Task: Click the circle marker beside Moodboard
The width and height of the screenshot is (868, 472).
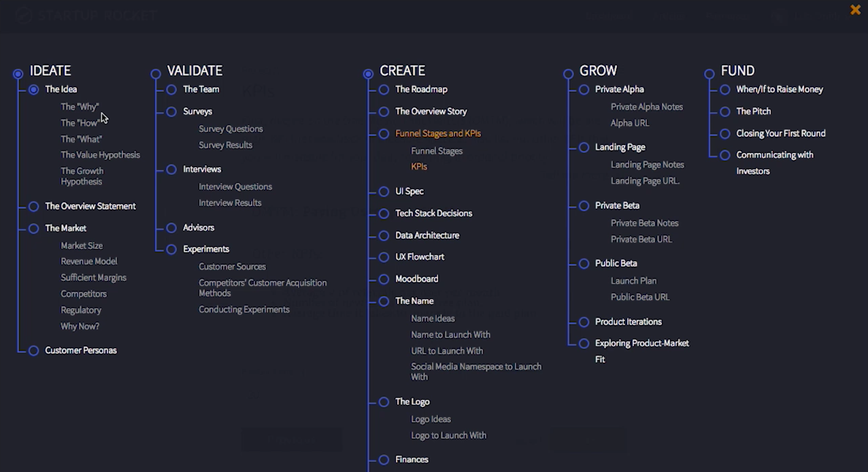Action: point(384,279)
